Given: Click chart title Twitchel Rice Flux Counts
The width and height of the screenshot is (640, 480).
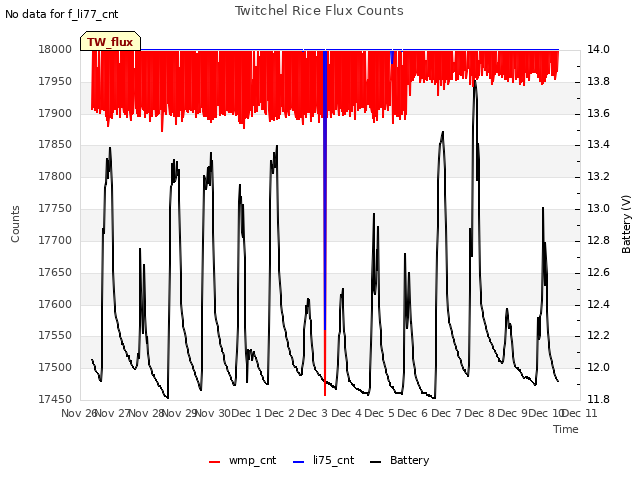Looking at the screenshot, I should pyautogui.click(x=319, y=11).
